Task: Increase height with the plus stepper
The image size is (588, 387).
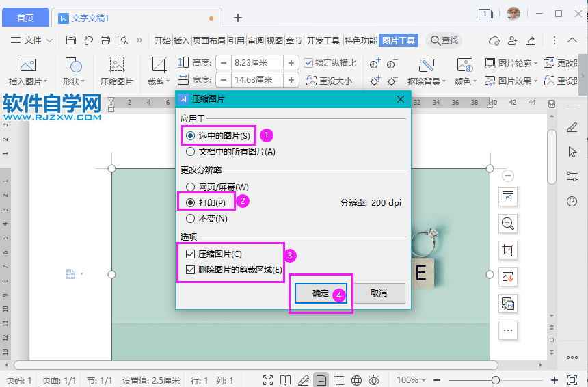Action: [291, 63]
